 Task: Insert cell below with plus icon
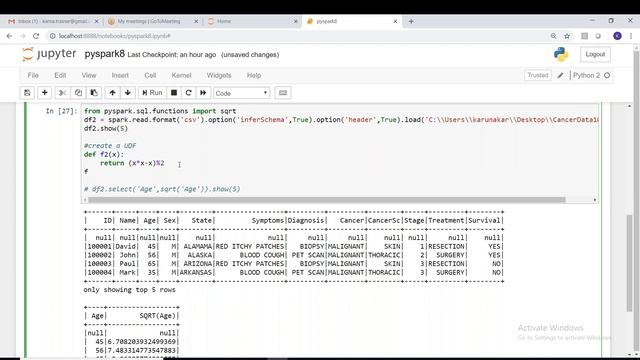coord(44,93)
